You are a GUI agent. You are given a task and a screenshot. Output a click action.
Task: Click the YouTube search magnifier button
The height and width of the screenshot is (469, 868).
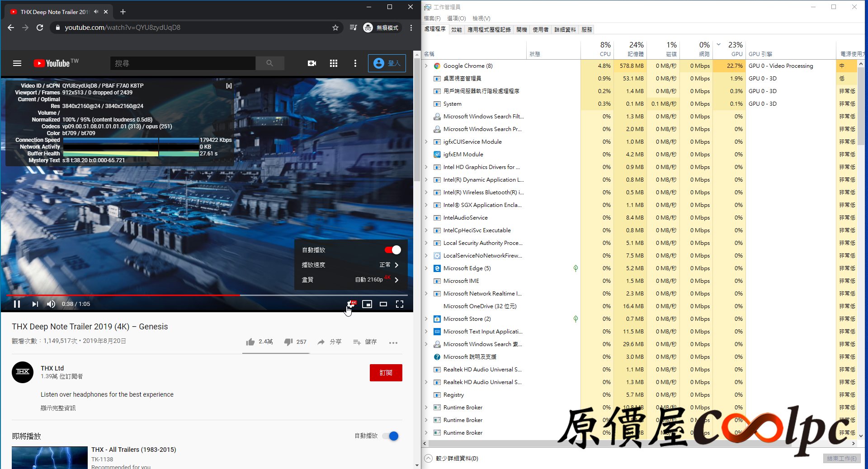[270, 63]
